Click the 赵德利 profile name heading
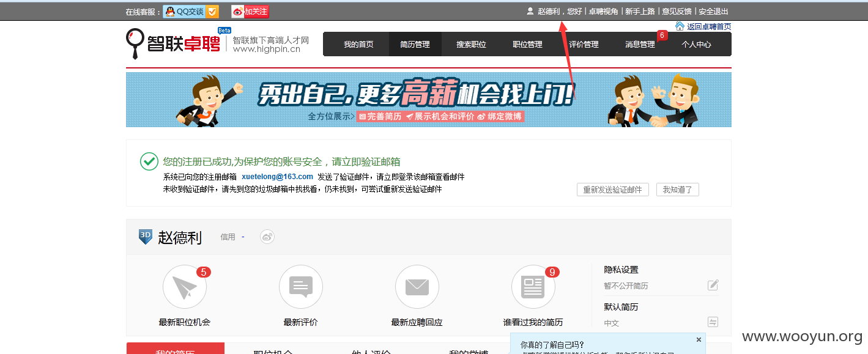Viewport: 868px width, 354px height. [180, 238]
